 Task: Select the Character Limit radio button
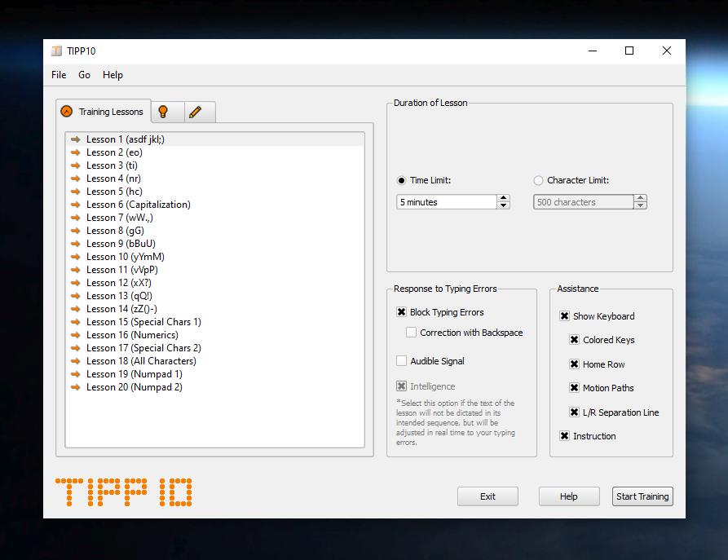(538, 180)
